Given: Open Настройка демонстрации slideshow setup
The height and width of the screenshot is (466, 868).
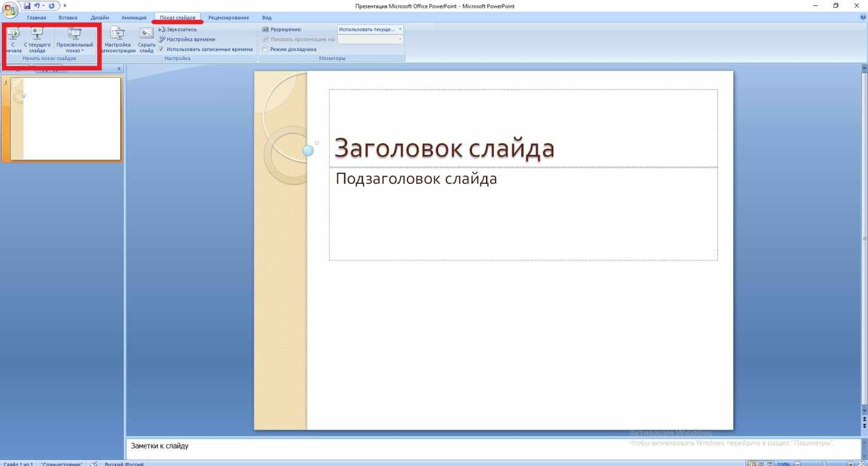Looking at the screenshot, I should click(x=118, y=41).
